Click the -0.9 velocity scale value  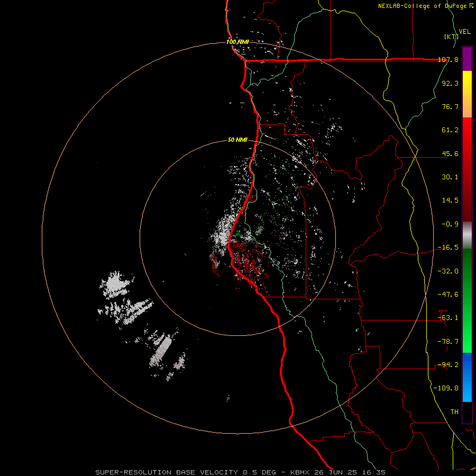click(x=450, y=224)
